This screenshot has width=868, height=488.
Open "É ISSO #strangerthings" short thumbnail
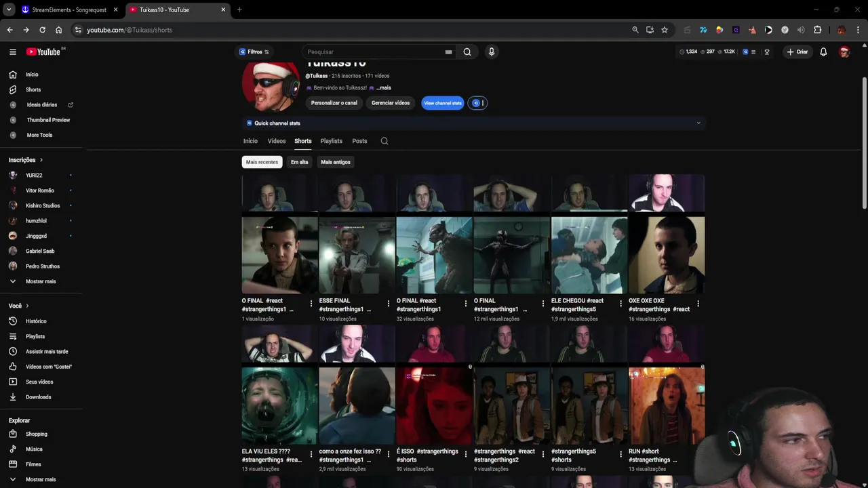(434, 385)
